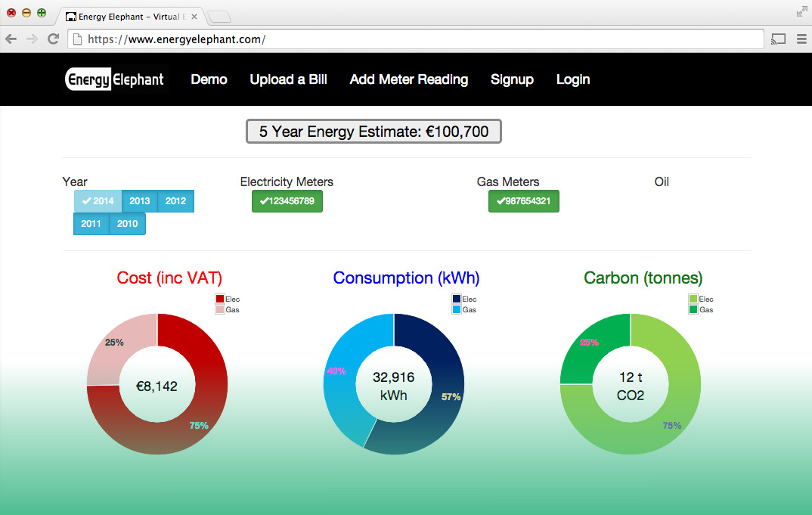The image size is (812, 515).
Task: Close the Energy Elephant browser tab
Action: (194, 16)
